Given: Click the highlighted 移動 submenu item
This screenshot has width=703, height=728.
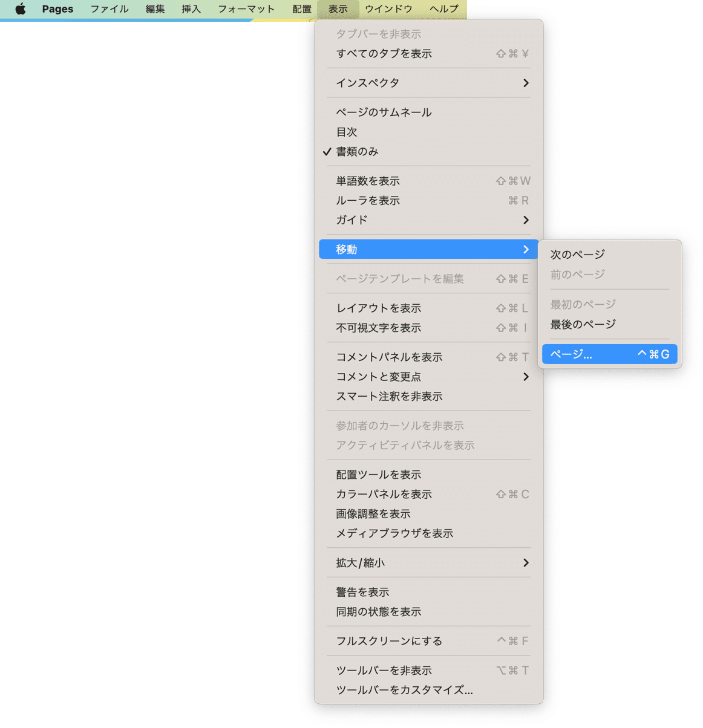Looking at the screenshot, I should click(429, 249).
